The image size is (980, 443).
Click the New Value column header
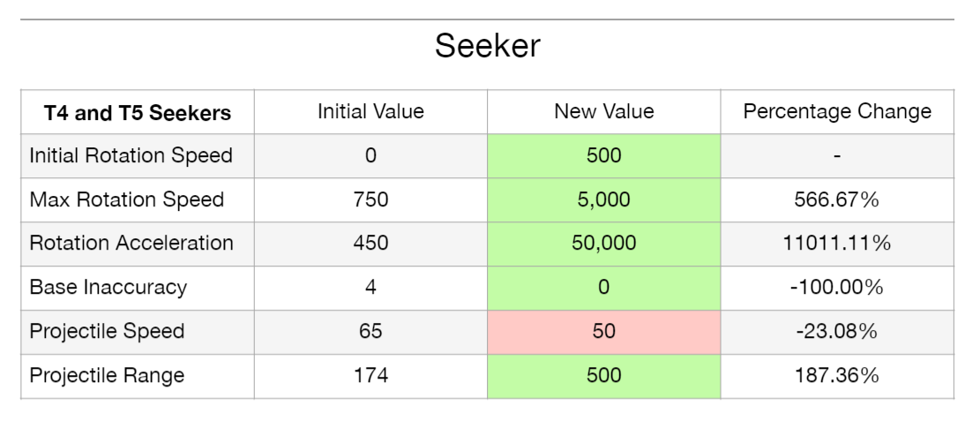point(603,111)
